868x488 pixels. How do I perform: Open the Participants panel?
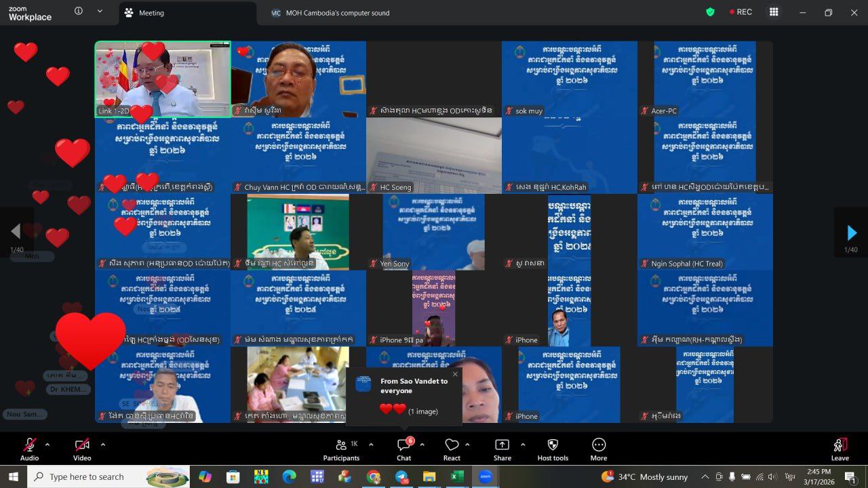341,449
